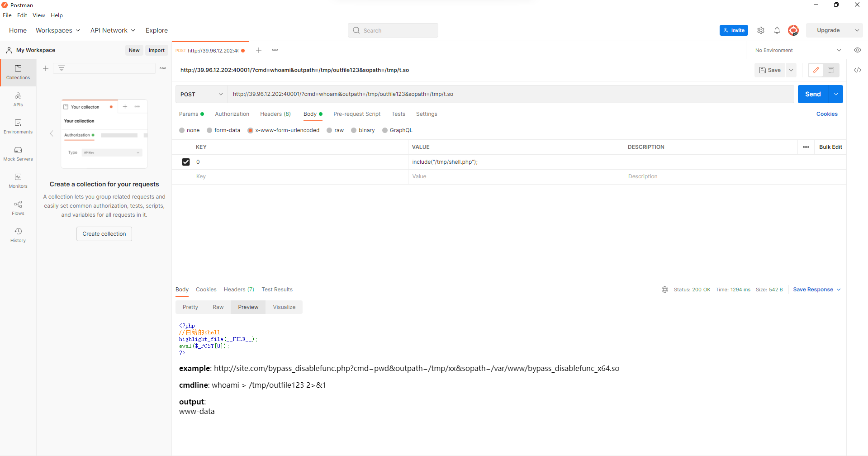Switch to the Raw response view

point(218,307)
